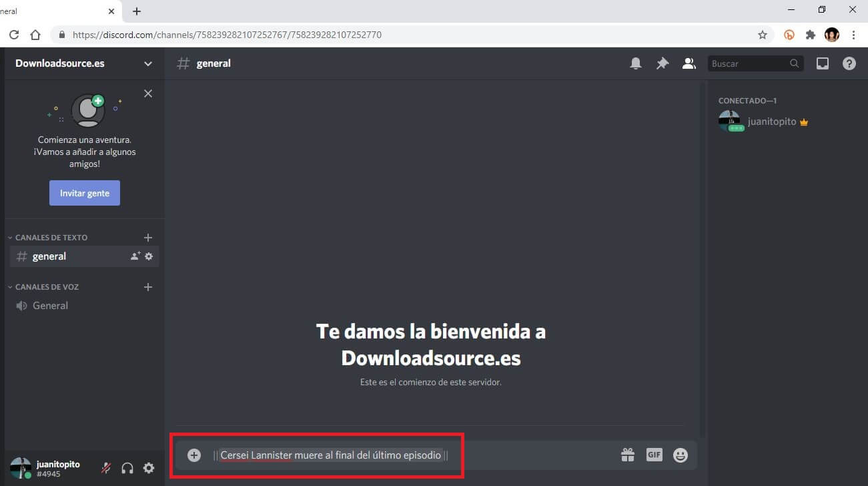Screen dimensions: 868x486
Task: Click the Buscar search field
Action: click(755, 63)
